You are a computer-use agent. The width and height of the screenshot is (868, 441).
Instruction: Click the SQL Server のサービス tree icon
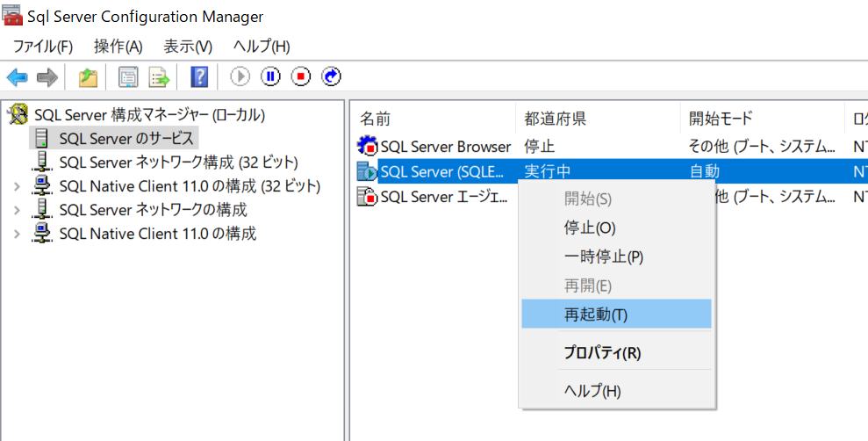pos(43,138)
